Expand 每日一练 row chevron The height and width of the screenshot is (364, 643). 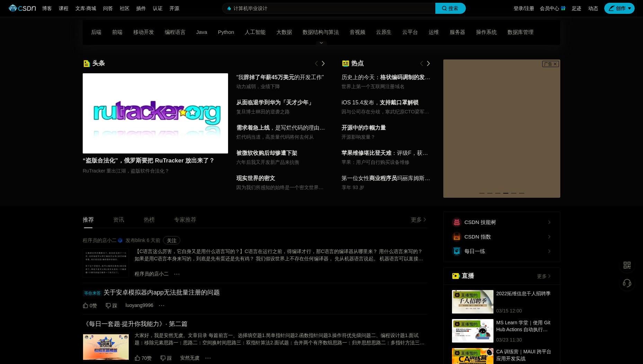549,251
